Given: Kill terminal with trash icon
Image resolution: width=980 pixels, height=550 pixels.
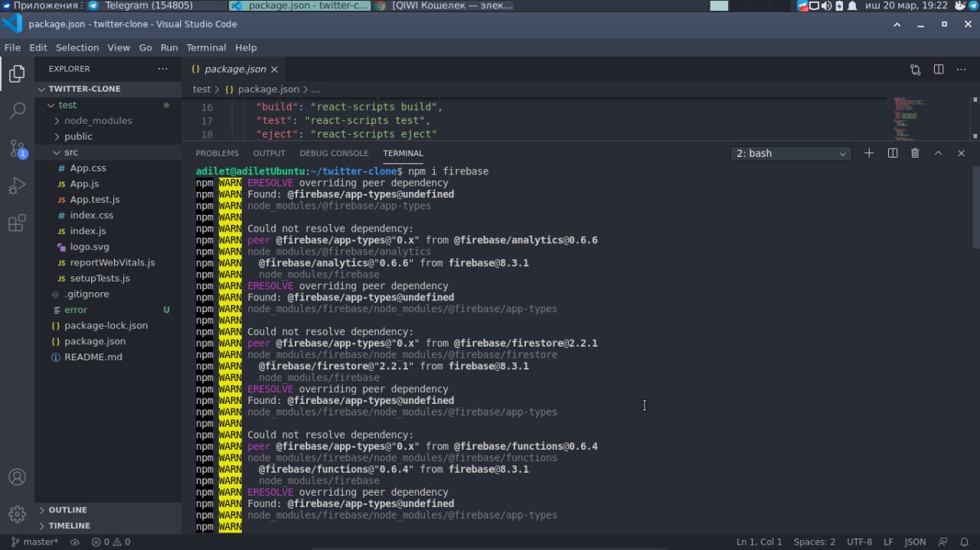Looking at the screenshot, I should coord(915,153).
